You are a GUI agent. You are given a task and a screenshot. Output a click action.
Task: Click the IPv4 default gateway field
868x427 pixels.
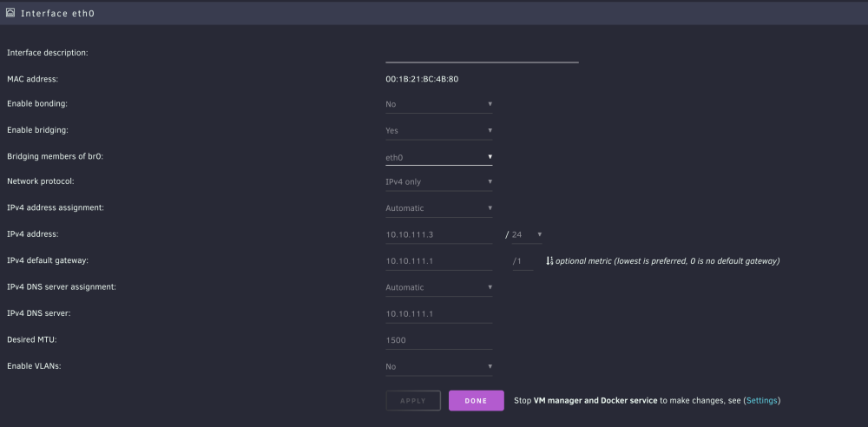click(439, 261)
